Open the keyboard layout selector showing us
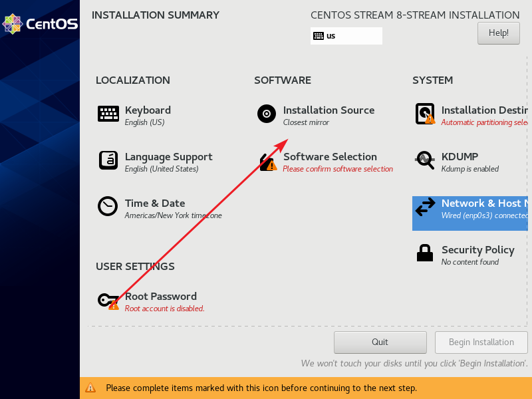The image size is (532, 399). click(x=346, y=35)
